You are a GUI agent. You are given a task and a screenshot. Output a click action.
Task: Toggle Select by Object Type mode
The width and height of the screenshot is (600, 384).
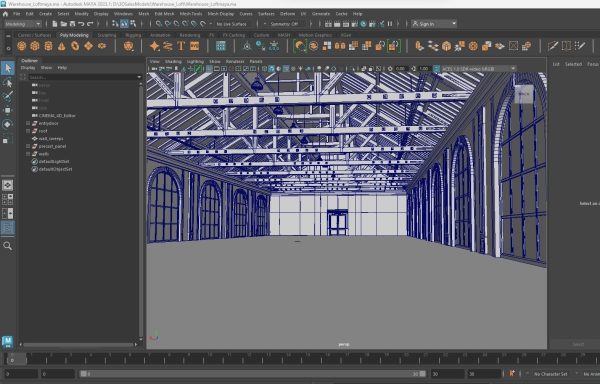[124, 24]
